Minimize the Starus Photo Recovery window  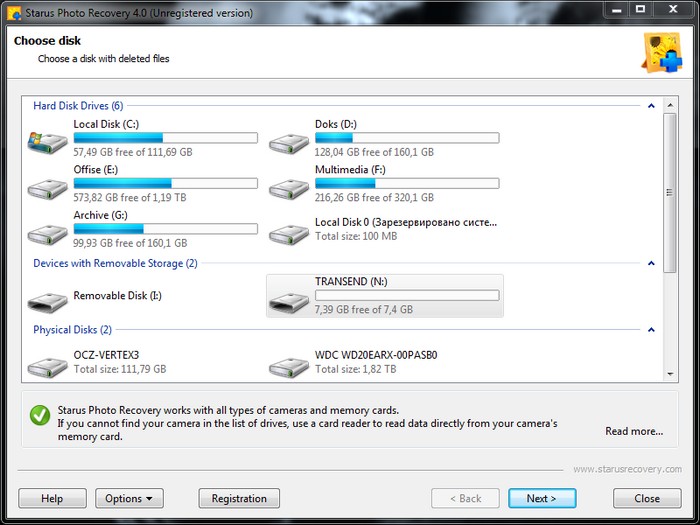[617, 9]
